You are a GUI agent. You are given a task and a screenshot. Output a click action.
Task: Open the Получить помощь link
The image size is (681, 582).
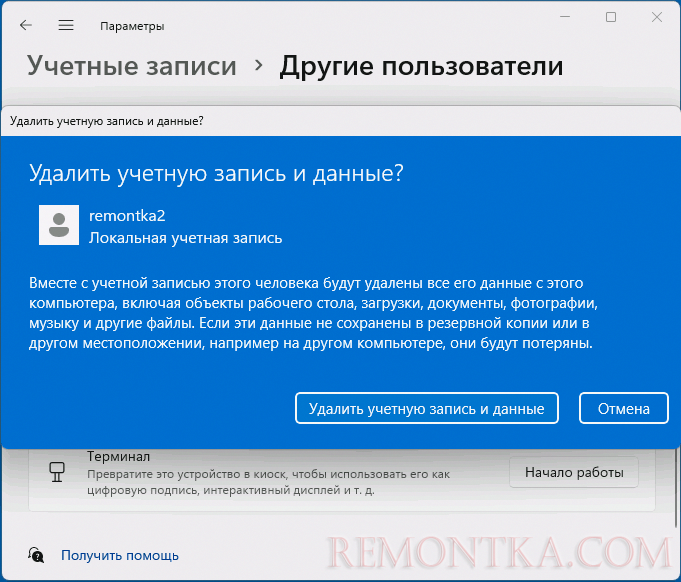120,556
